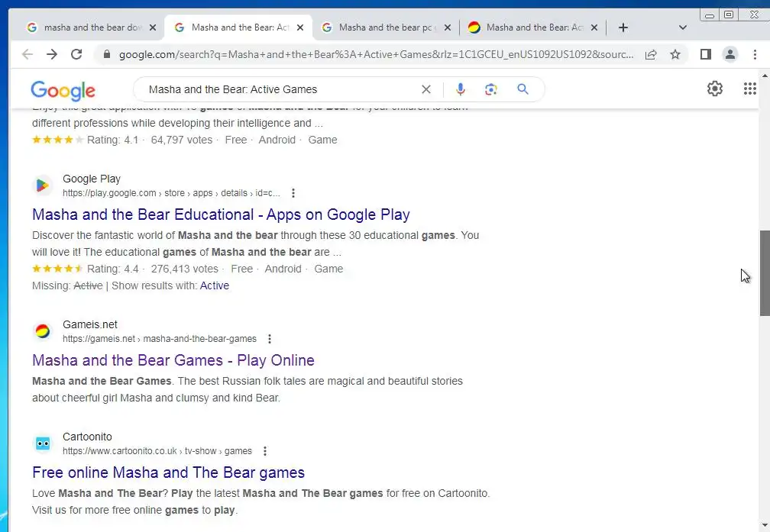Open 'Masha and the Bear Educational' result
The height and width of the screenshot is (532, 770).
(x=221, y=214)
